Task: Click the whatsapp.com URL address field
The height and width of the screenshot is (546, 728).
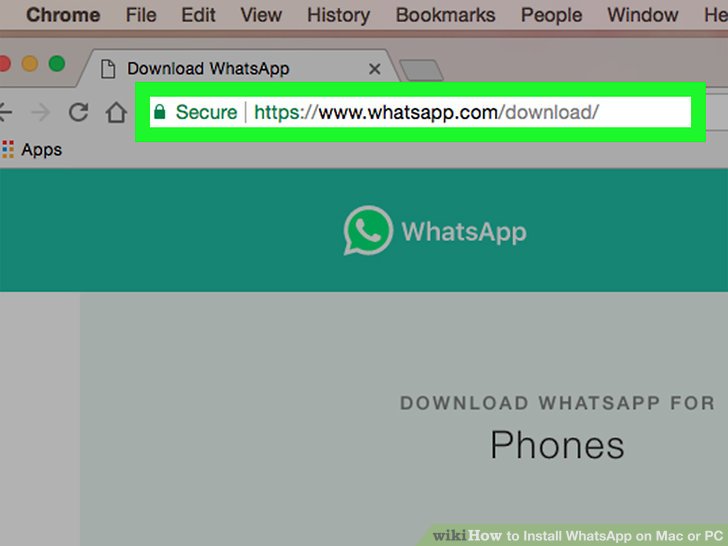Action: (420, 112)
